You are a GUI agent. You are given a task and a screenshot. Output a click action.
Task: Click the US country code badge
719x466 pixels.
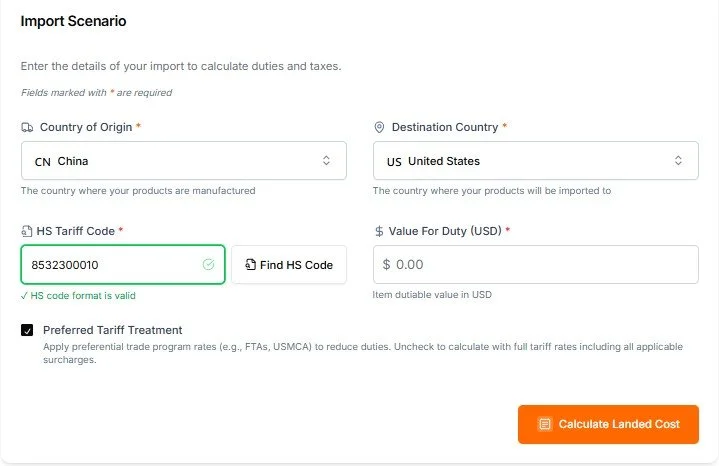click(394, 161)
